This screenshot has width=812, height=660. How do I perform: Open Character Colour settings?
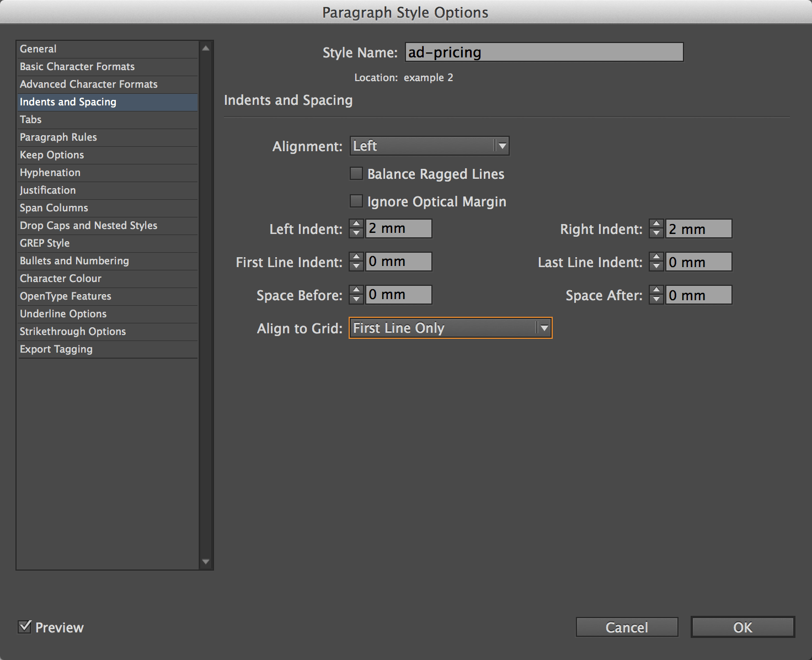click(x=108, y=279)
